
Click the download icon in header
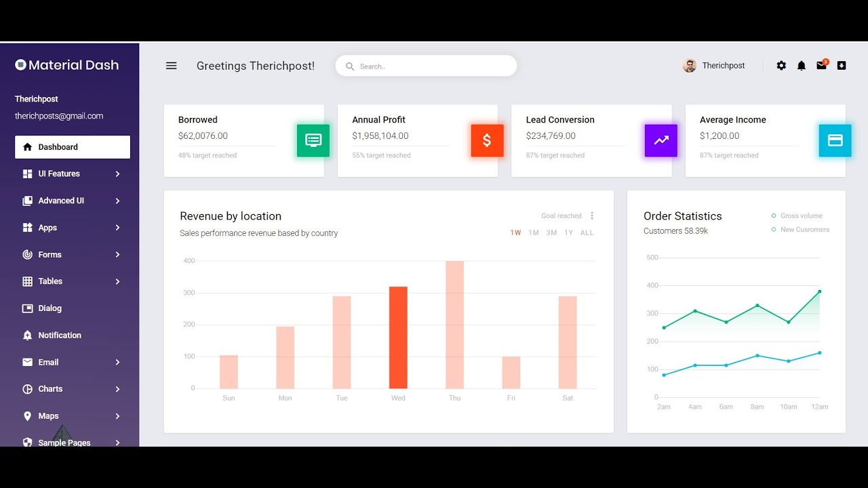(x=842, y=66)
